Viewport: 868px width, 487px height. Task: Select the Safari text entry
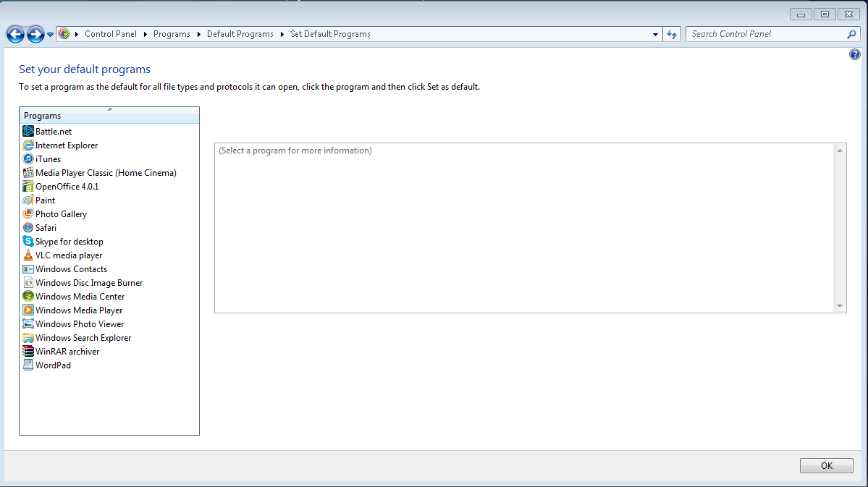point(46,227)
